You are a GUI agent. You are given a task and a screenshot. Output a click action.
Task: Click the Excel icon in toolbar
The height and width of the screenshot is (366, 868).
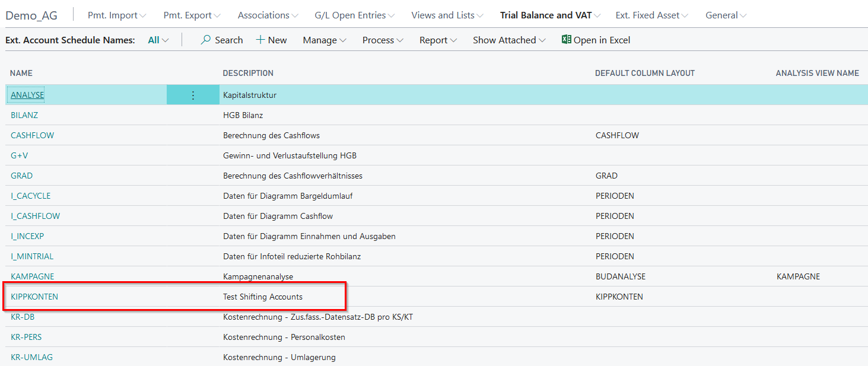coord(566,40)
